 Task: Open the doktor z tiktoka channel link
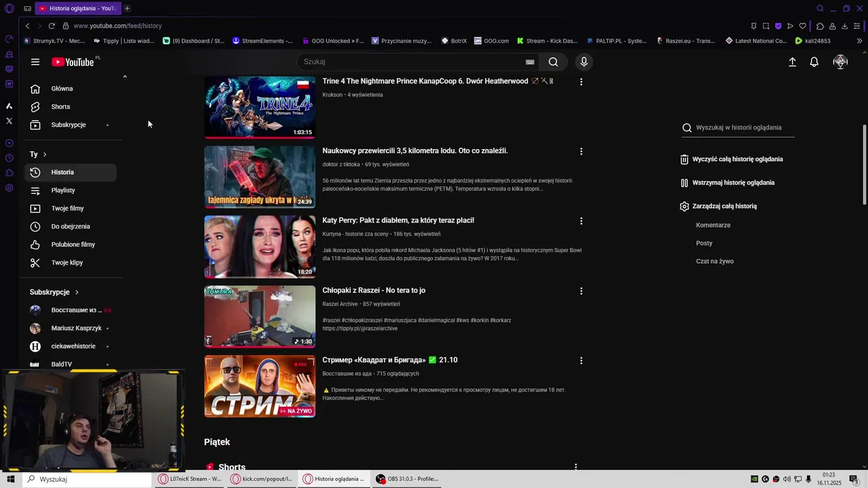coord(341,165)
